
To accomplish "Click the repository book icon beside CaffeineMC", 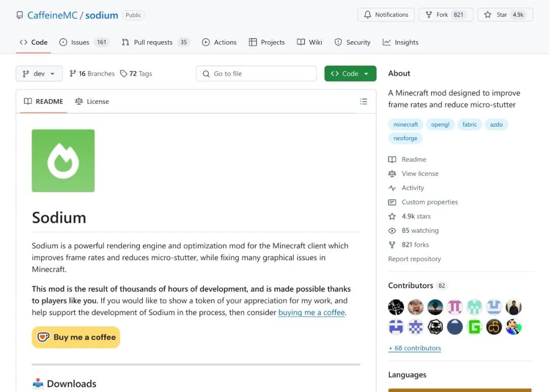I will pos(20,15).
